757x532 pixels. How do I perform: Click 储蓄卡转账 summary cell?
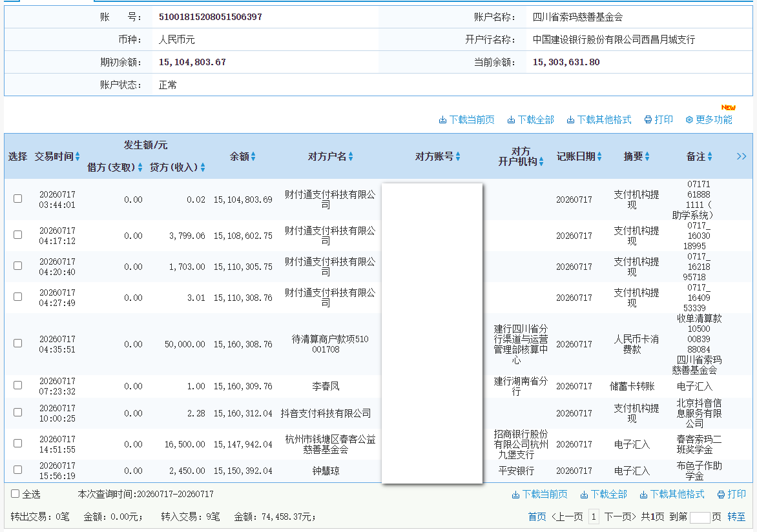point(632,386)
